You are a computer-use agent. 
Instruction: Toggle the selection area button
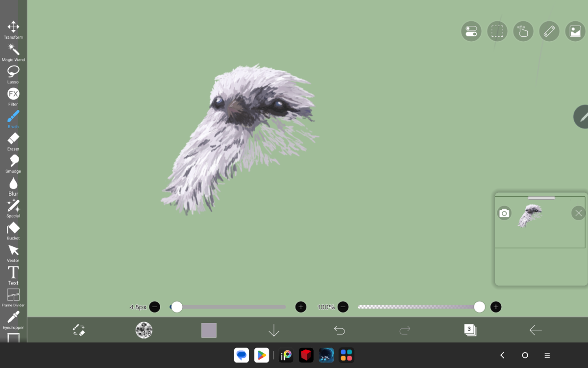[x=497, y=31]
